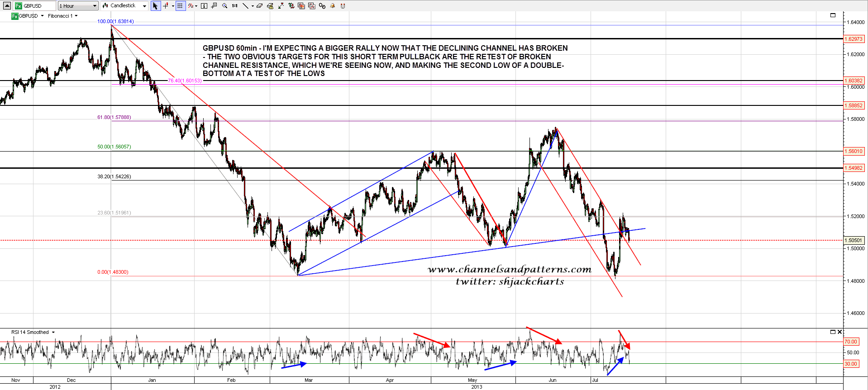This screenshot has width=868, height=390.
Task: Select the trend line drawing tool
Action: click(245, 6)
